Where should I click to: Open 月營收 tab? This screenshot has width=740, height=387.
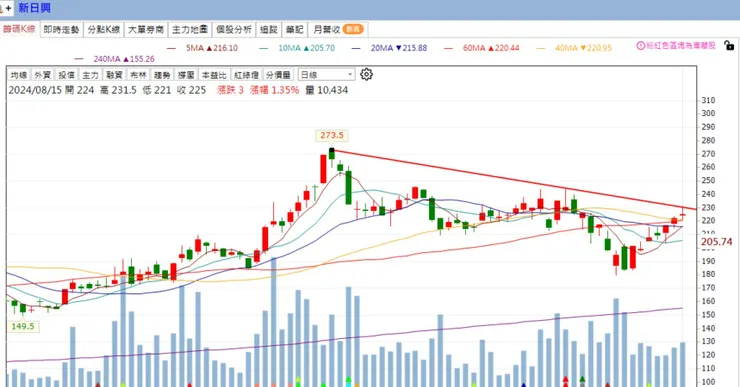(x=338, y=29)
